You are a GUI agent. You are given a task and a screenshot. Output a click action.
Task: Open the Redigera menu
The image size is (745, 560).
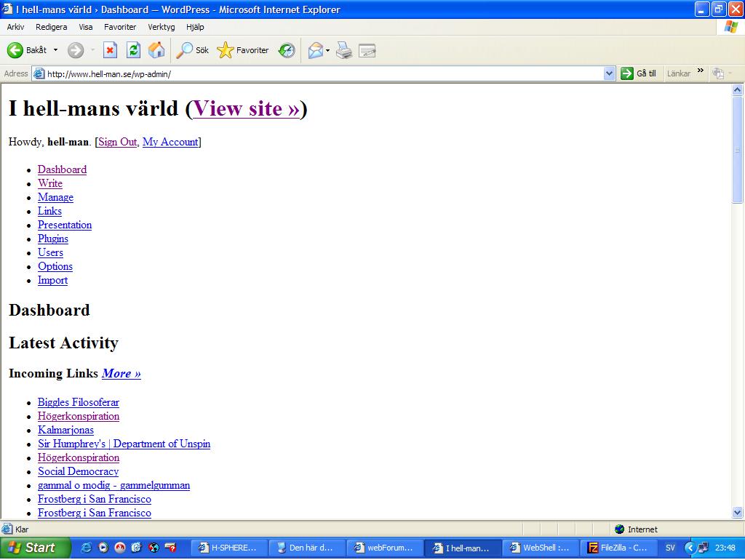tap(52, 27)
